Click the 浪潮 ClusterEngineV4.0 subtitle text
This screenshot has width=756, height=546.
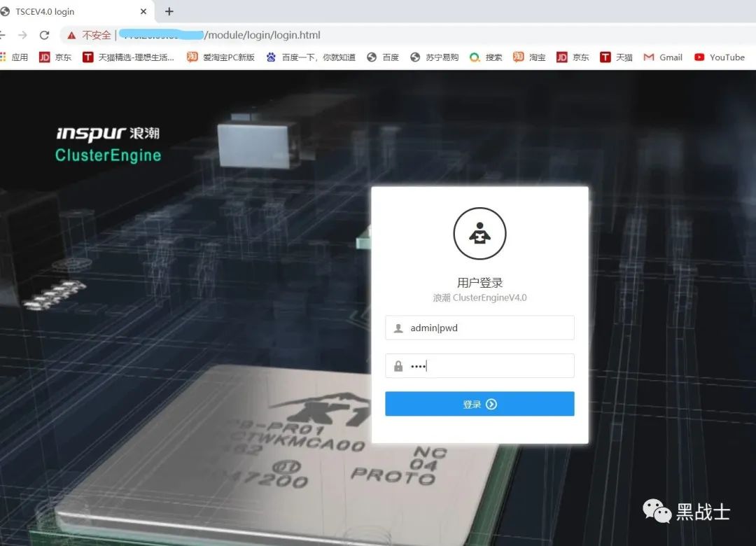(x=479, y=297)
